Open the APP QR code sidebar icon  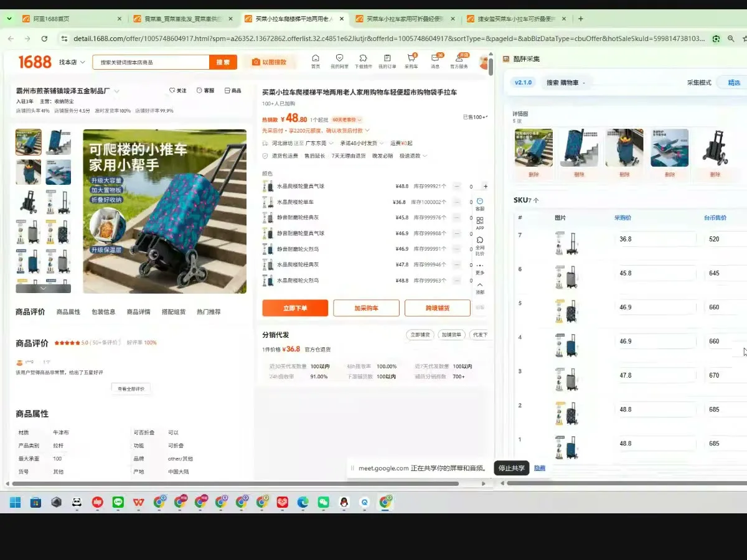480,223
